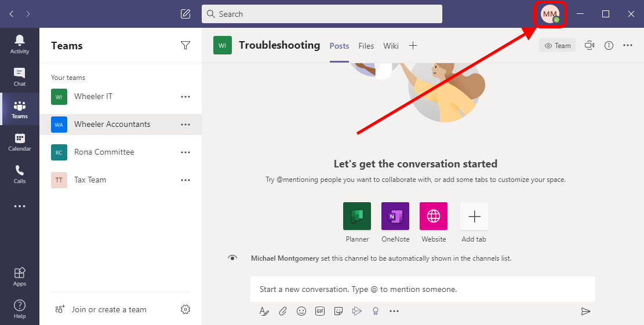644x325 pixels.
Task: Go back with the back arrow
Action: pyautogui.click(x=12, y=14)
